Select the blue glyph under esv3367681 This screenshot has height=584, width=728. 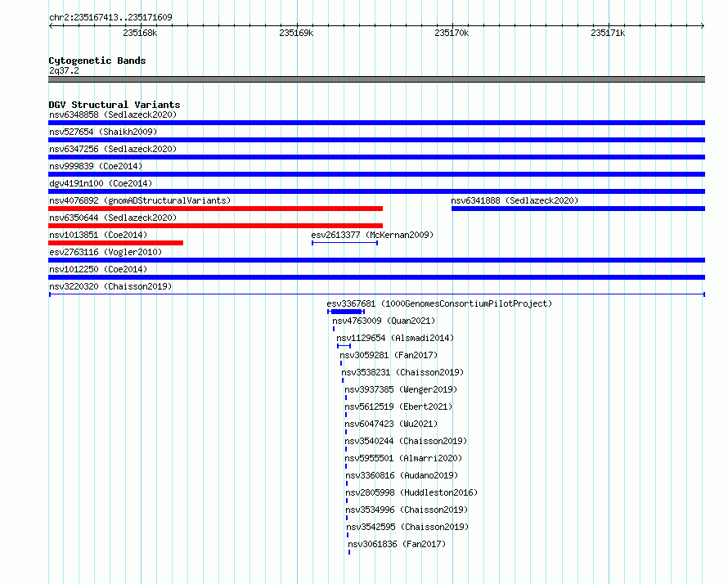pos(346,312)
